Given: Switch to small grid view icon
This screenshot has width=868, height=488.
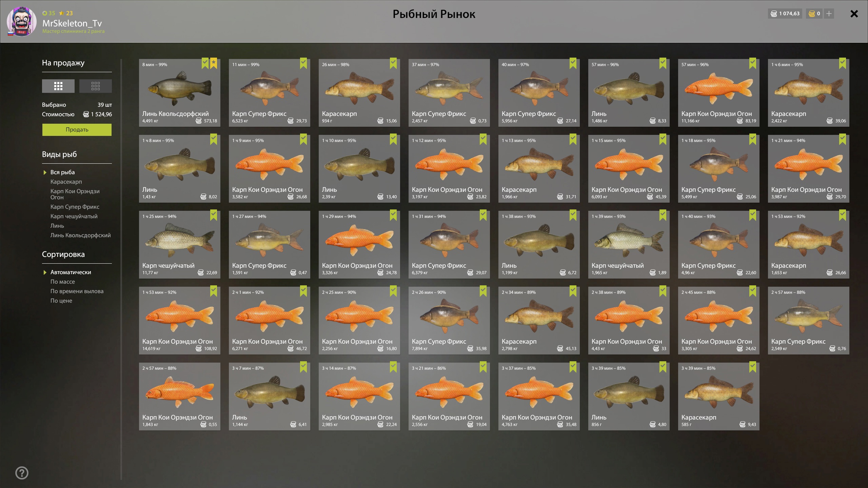Looking at the screenshot, I should tap(95, 86).
